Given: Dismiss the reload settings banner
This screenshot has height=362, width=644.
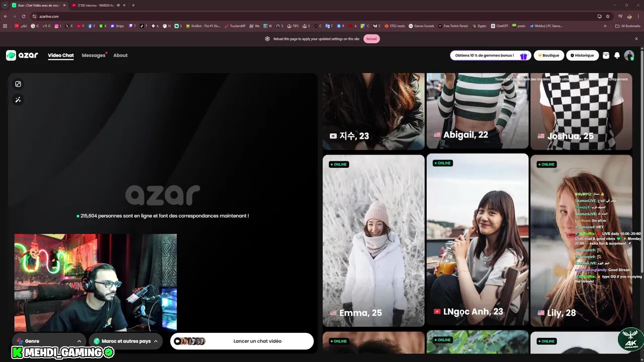Looking at the screenshot, I should [636, 39].
